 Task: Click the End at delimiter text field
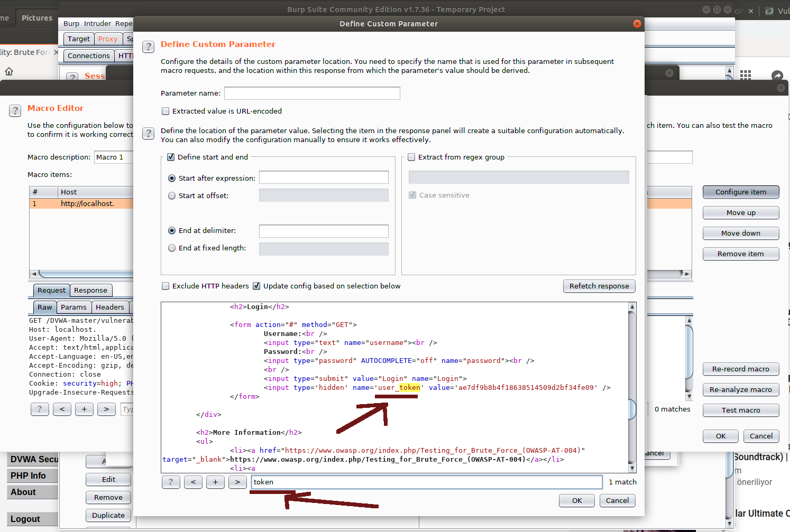(324, 231)
